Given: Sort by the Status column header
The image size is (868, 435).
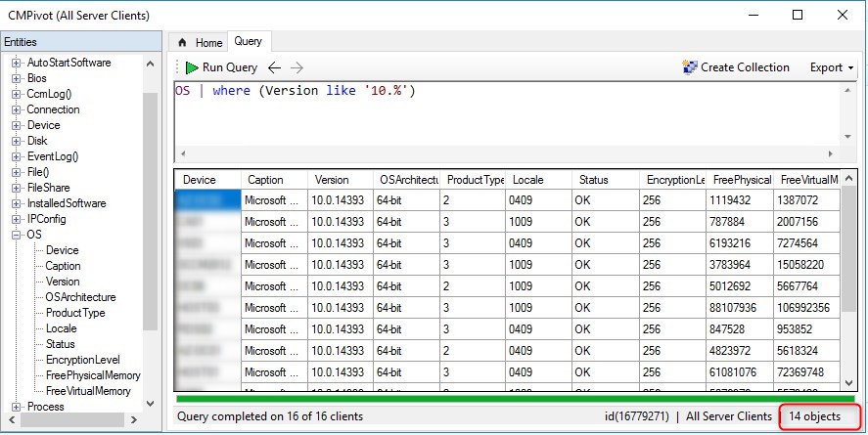Looking at the screenshot, I should 606,180.
